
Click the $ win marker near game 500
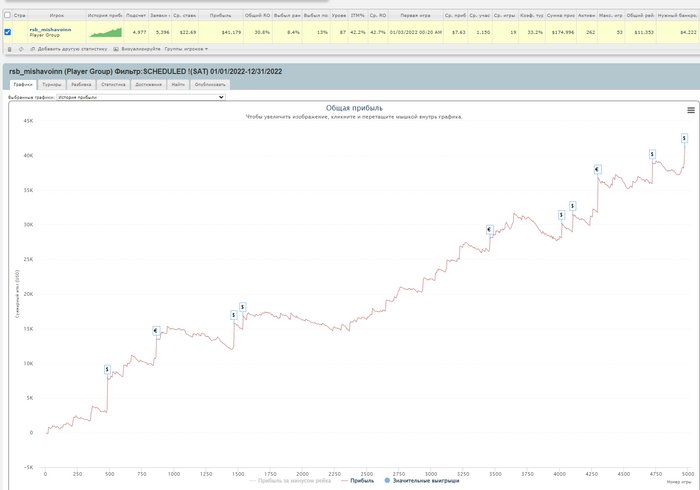107,370
